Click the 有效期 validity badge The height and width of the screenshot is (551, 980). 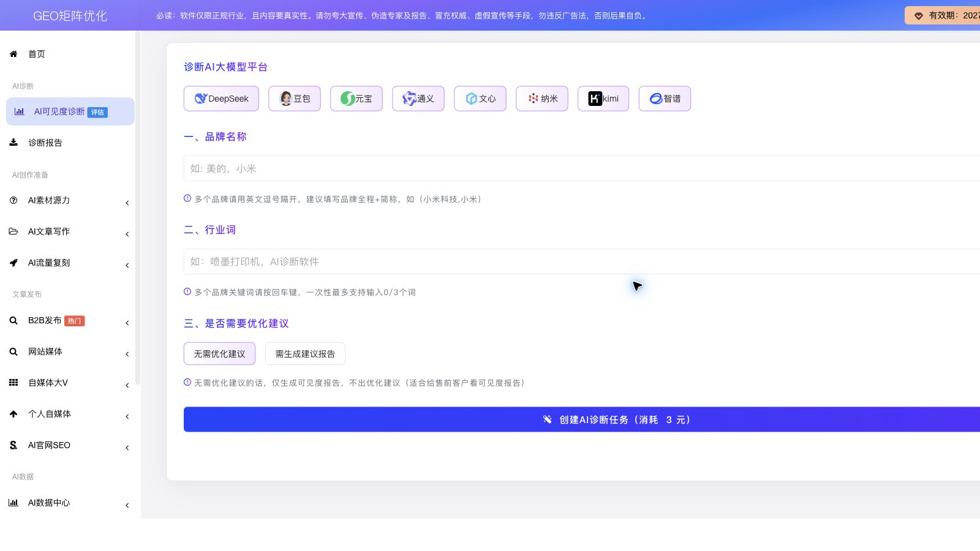[x=942, y=15]
